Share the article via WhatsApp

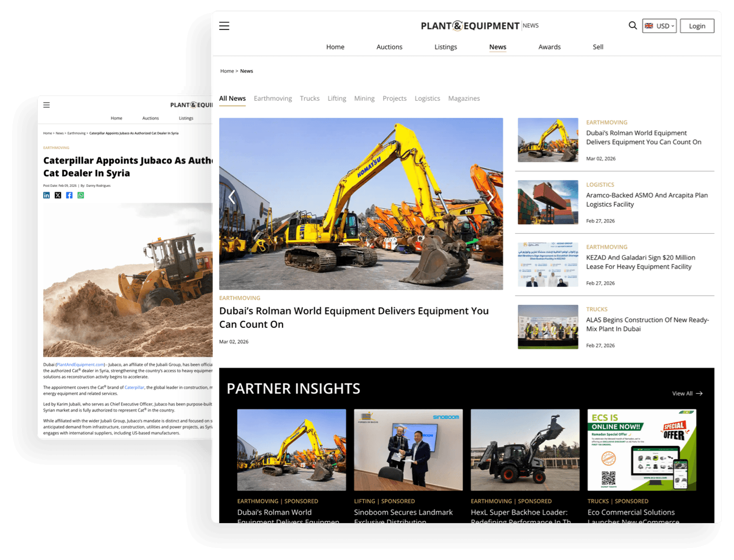point(81,195)
